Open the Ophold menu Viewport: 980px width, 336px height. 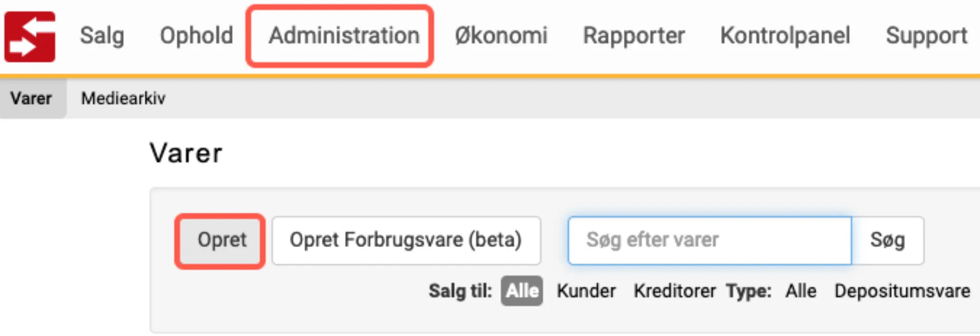196,36
